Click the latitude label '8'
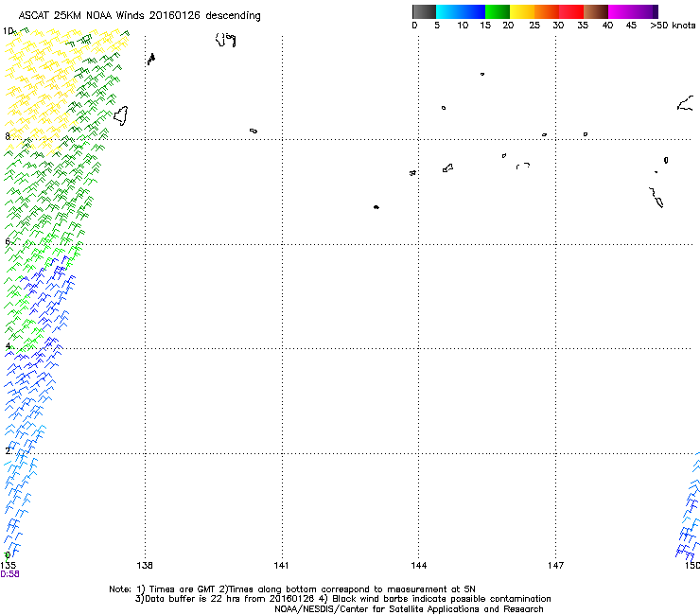The height and width of the screenshot is (615, 700). (x=8, y=136)
